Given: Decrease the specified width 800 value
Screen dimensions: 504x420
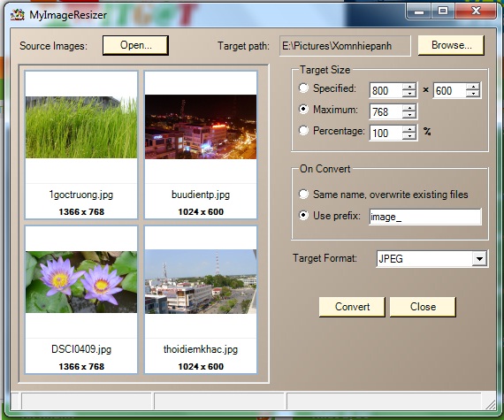Looking at the screenshot, I should click(409, 94).
